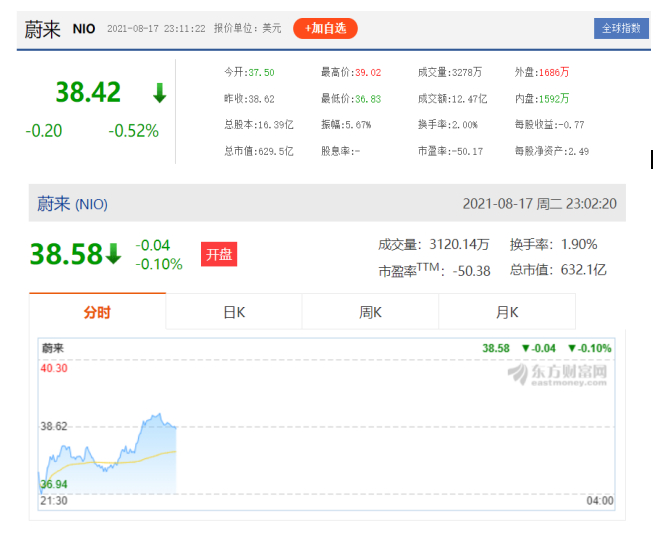Click the green down arrow beside 38.42
The height and width of the screenshot is (540, 671).
[x=160, y=93]
